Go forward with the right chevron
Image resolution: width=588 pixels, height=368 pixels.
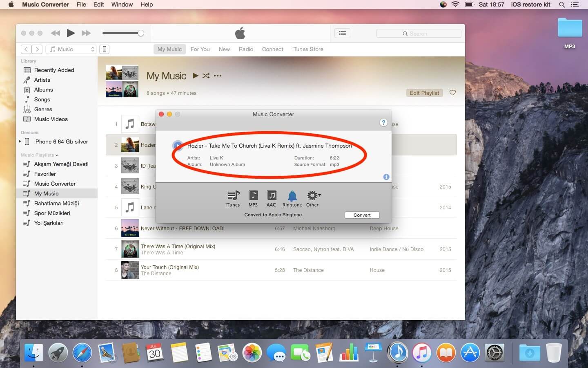click(x=37, y=49)
